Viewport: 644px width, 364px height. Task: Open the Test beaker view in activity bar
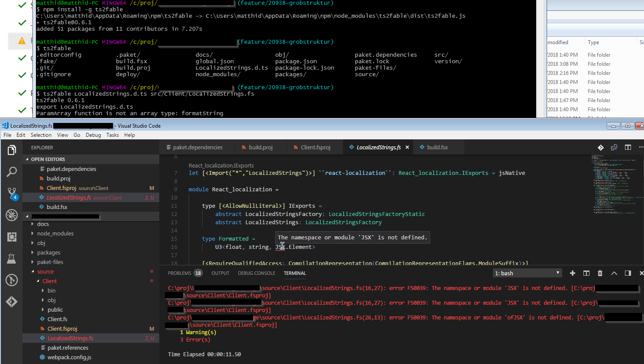pos(12,258)
